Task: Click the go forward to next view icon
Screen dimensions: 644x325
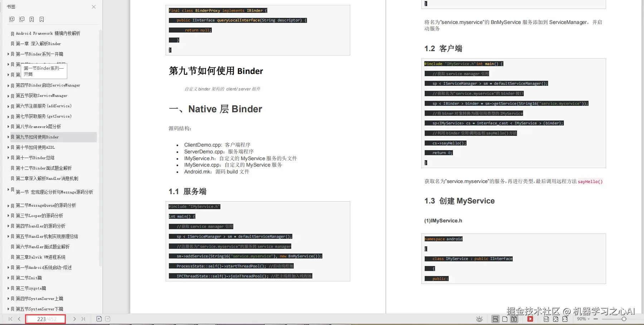Action: pyautogui.click(x=108, y=319)
